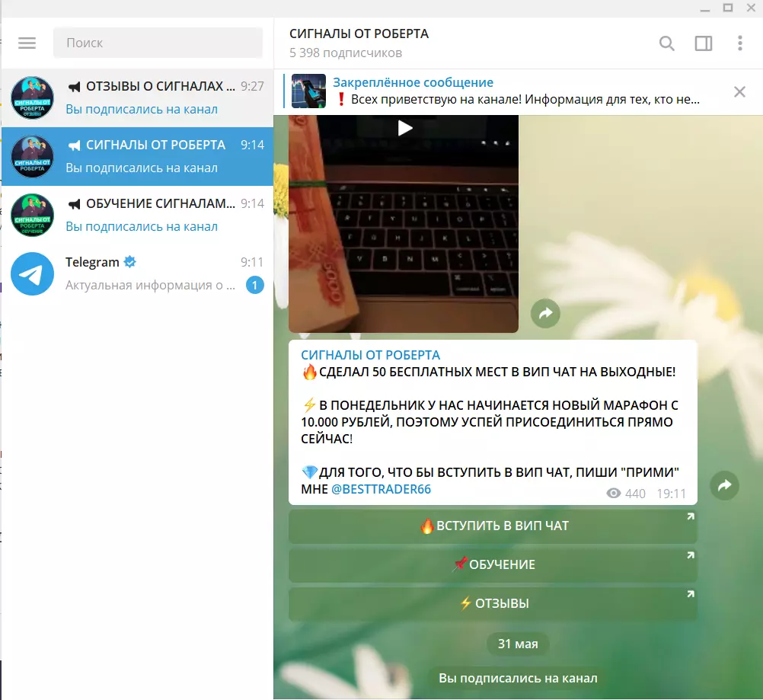Viewport: 763px width, 700px height.
Task: Open the ОБУЧЕНИЕ СИГНАЛАМ channel chat
Action: pos(137,215)
